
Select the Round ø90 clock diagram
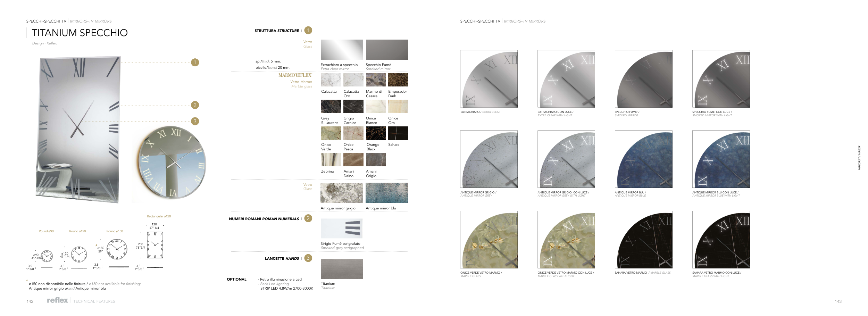[x=47, y=256]
